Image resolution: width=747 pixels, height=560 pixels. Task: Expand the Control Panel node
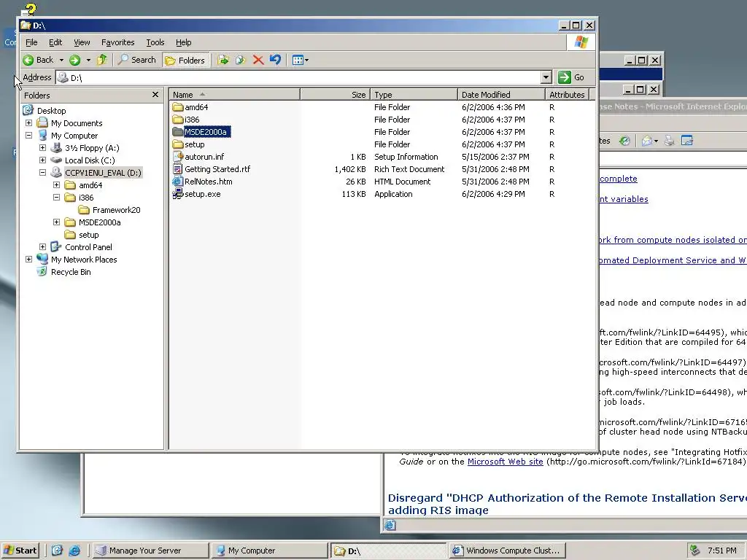(42, 246)
